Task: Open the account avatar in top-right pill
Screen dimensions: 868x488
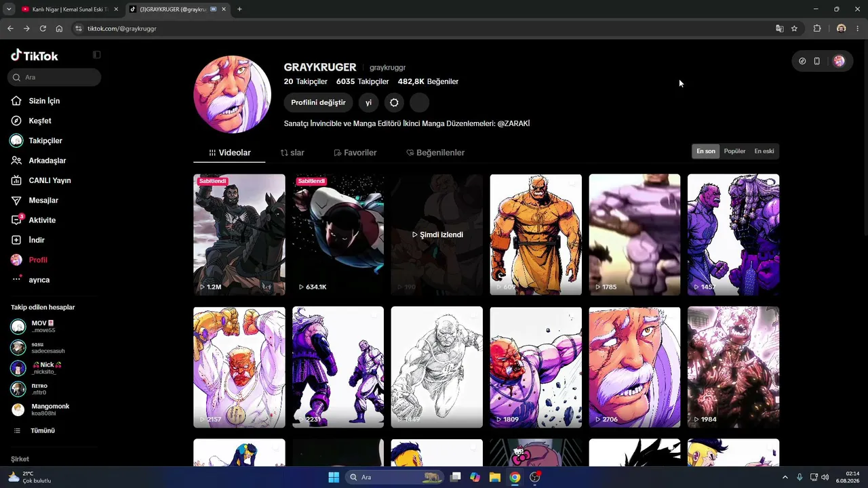Action: click(839, 61)
